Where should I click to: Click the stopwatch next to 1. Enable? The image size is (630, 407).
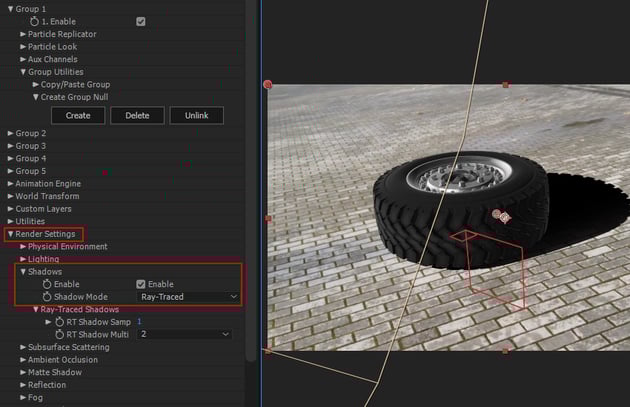pos(36,21)
